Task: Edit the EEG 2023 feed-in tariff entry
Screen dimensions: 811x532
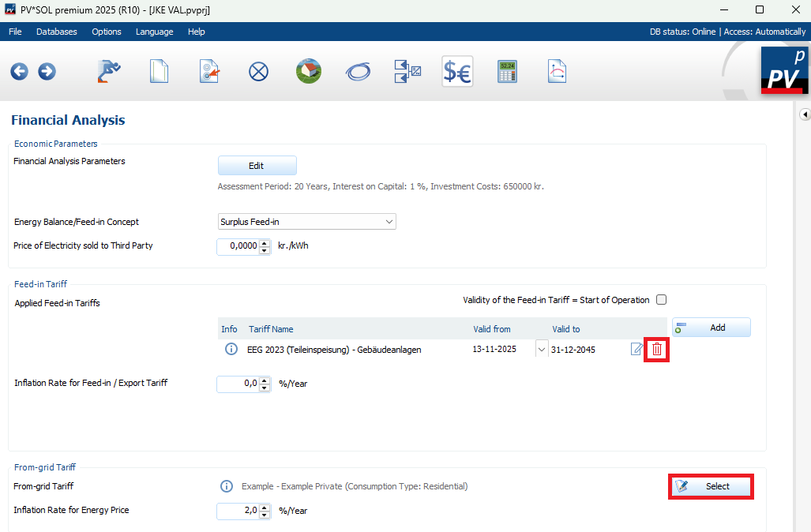Action: (636, 350)
